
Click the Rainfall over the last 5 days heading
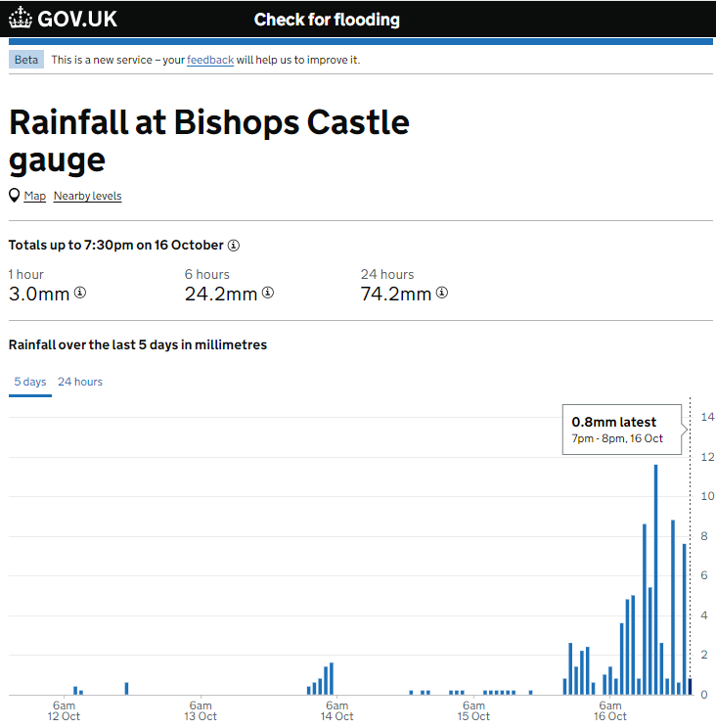[138, 345]
